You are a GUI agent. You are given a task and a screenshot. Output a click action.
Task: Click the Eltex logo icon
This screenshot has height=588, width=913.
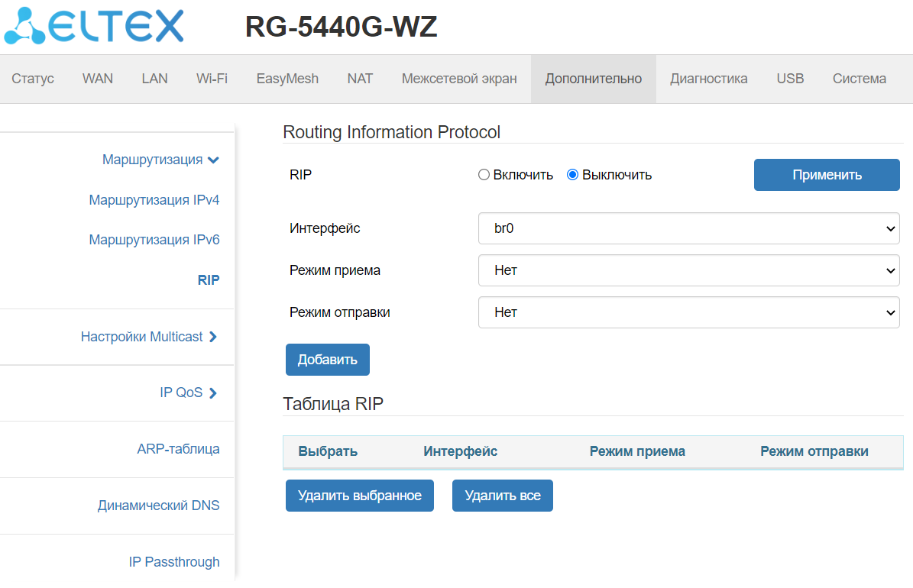[24, 26]
